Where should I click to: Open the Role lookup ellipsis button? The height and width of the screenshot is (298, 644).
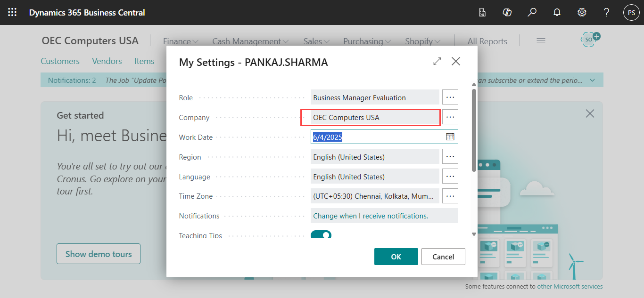[x=450, y=97]
